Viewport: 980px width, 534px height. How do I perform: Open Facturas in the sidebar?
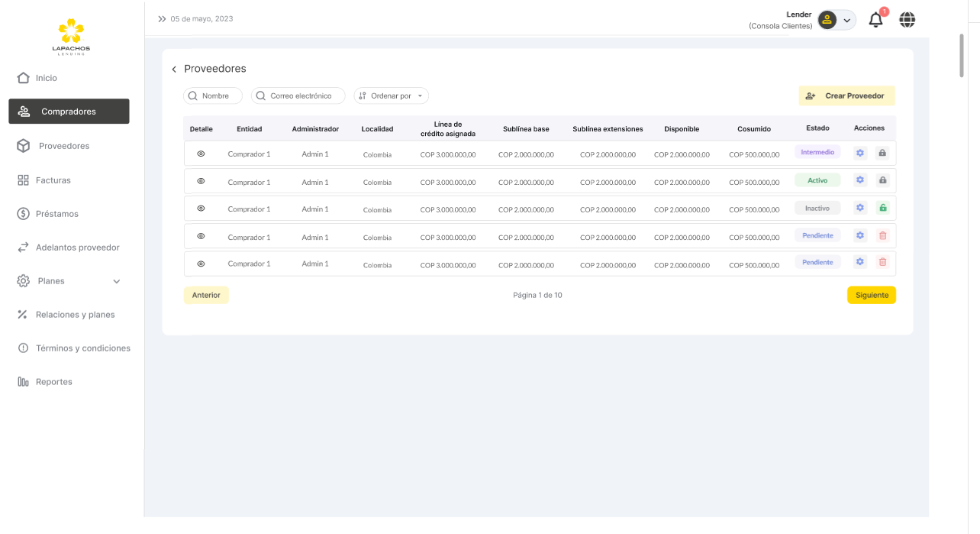53,180
